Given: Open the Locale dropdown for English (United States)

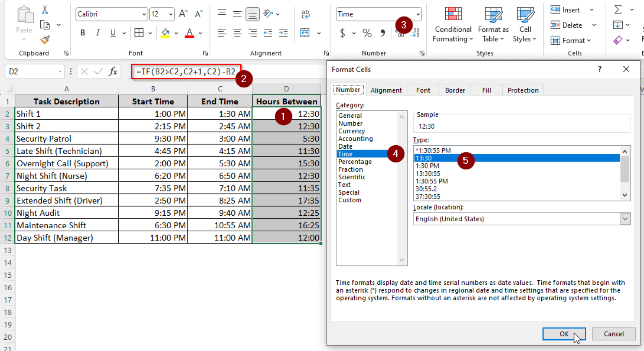Looking at the screenshot, I should pyautogui.click(x=625, y=219).
